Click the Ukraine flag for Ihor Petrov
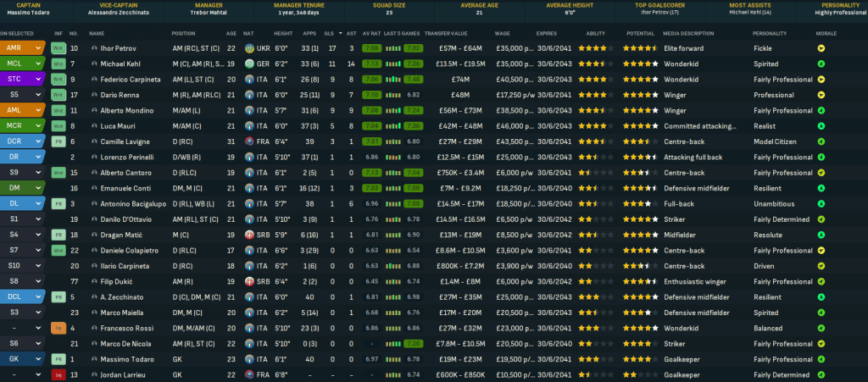This screenshot has height=382, width=868. (249, 48)
